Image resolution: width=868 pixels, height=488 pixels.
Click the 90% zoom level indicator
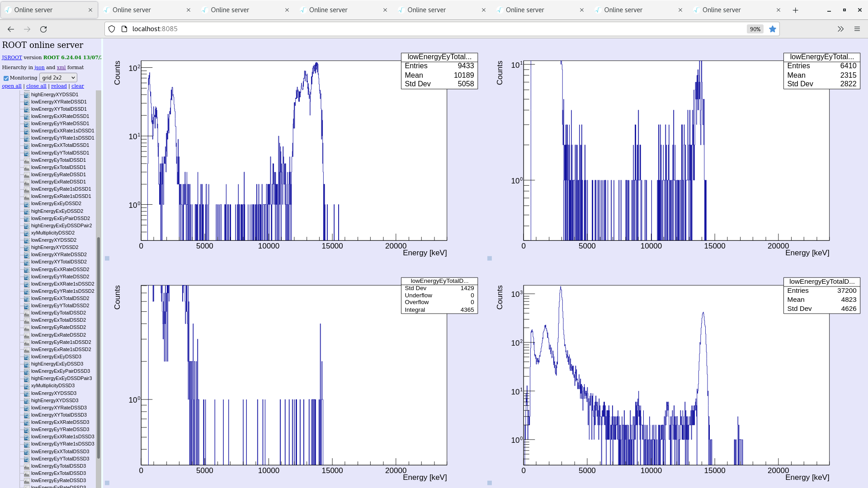(755, 29)
